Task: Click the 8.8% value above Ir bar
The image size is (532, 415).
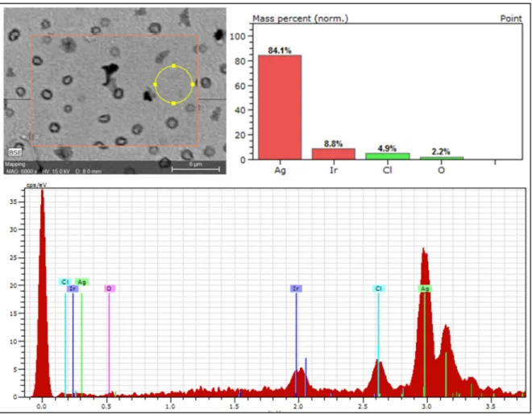Action: (333, 143)
